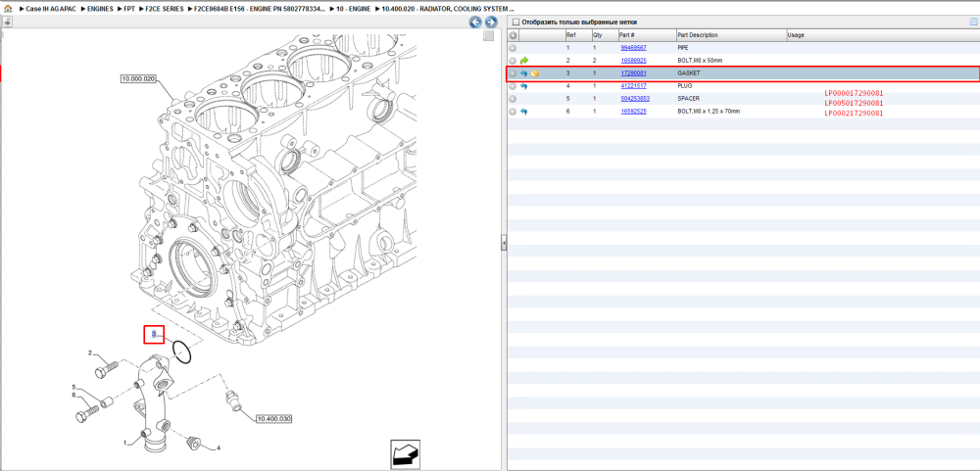This screenshot has width=980, height=471.
Task: Click the 10.400.030 reference label in the diagram
Action: 273,418
